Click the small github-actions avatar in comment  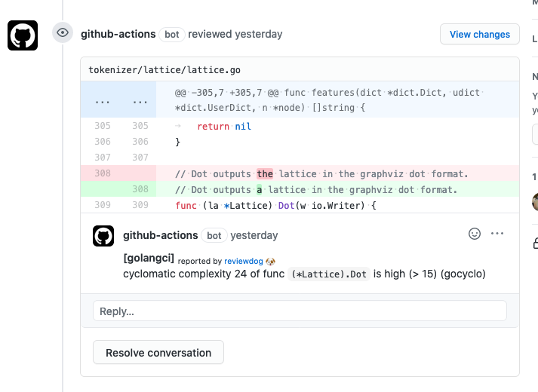(x=103, y=236)
